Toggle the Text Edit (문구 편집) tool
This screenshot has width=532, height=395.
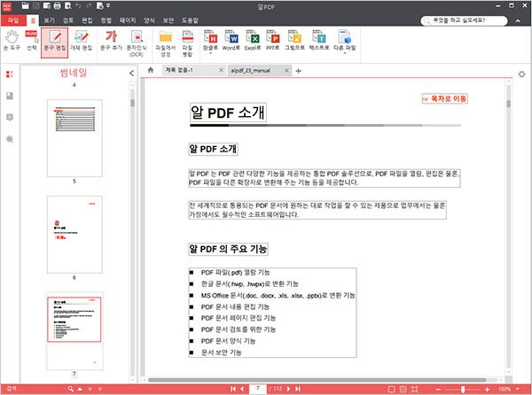pyautogui.click(x=55, y=43)
